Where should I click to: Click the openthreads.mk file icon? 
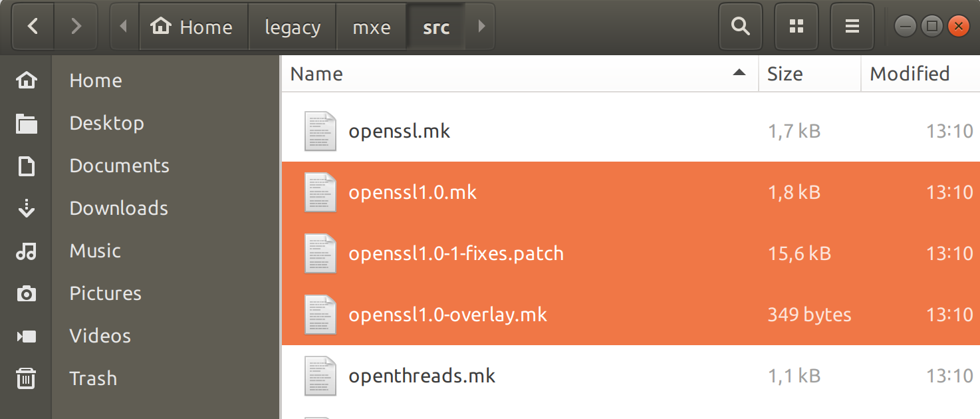click(x=320, y=376)
